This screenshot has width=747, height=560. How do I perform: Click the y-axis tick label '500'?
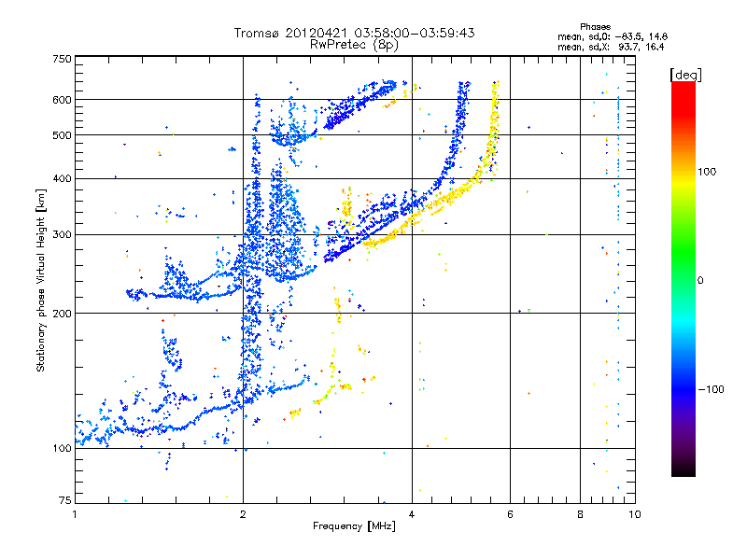pos(63,135)
